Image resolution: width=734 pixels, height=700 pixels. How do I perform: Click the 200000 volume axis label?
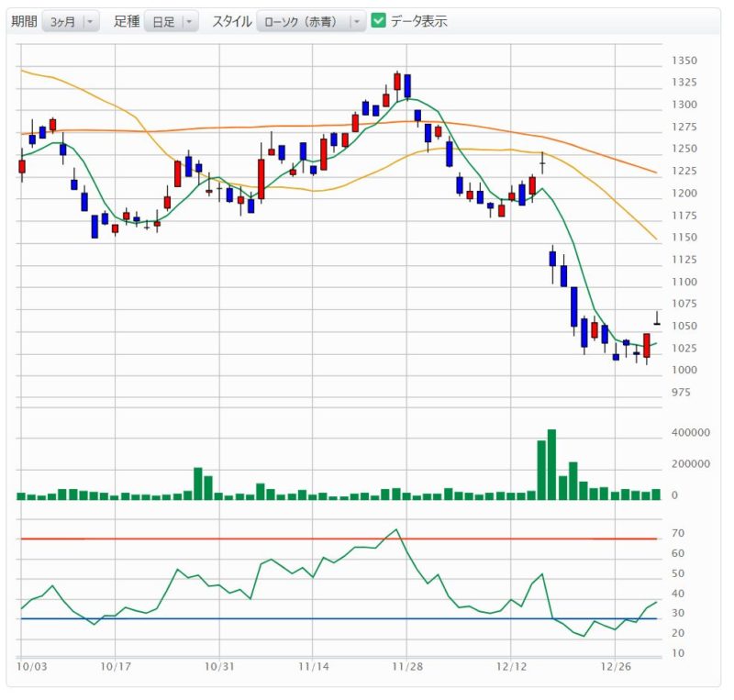click(691, 463)
